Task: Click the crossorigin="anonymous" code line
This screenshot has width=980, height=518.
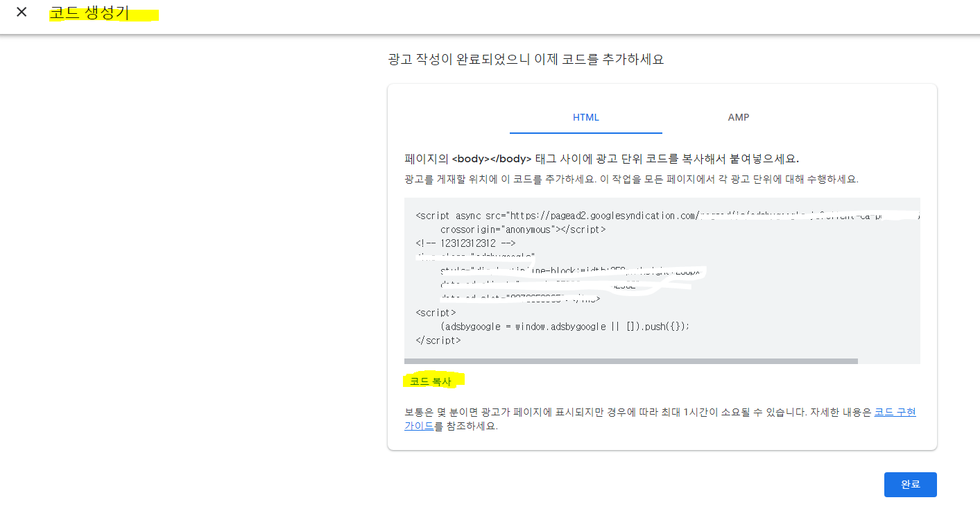Action: click(x=523, y=230)
